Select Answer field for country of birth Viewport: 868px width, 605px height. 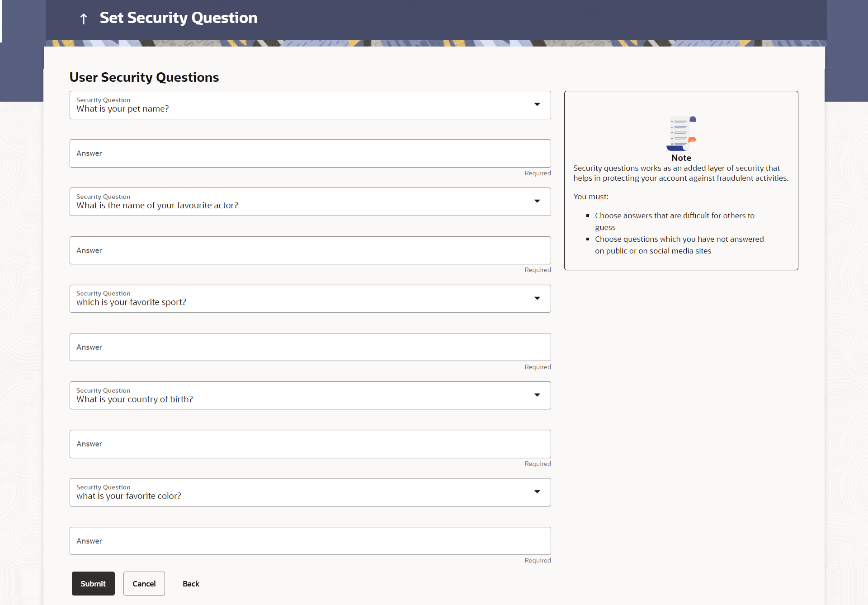pyautogui.click(x=310, y=444)
